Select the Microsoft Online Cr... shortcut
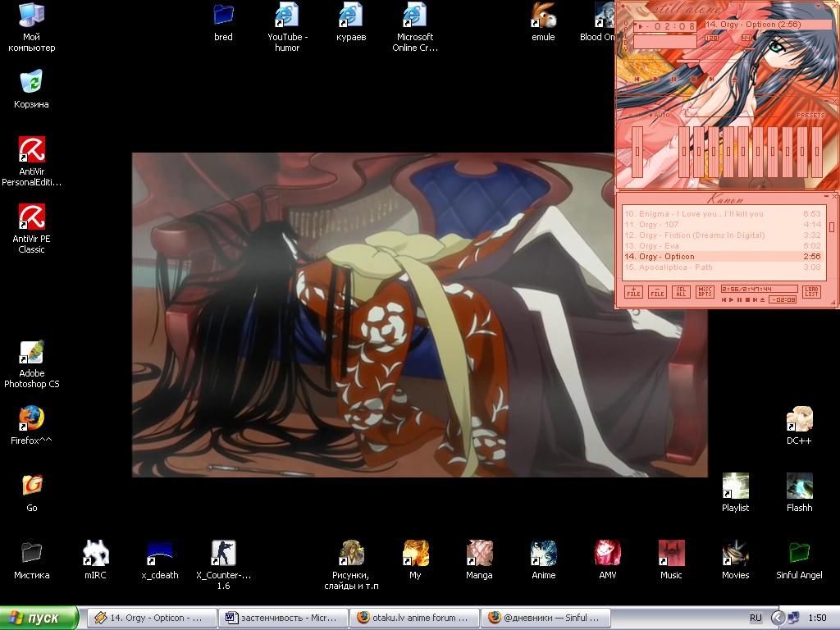Viewport: 840px width, 630px height. (414, 27)
